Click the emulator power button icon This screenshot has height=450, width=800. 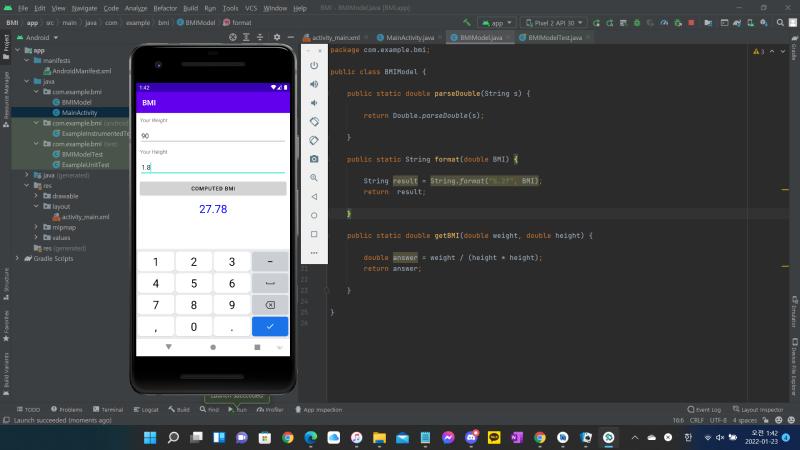click(x=314, y=65)
